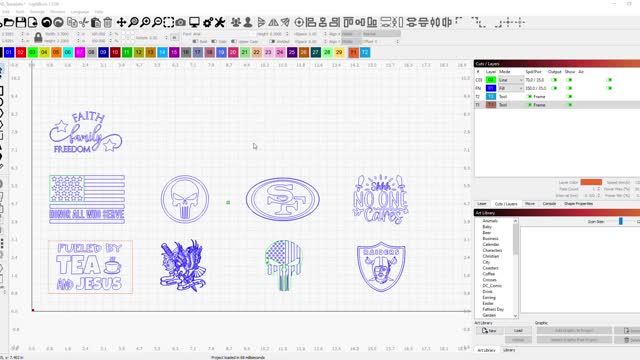Click the monitor Preview icon
The height and width of the screenshot is (360, 640).
coord(194,22)
